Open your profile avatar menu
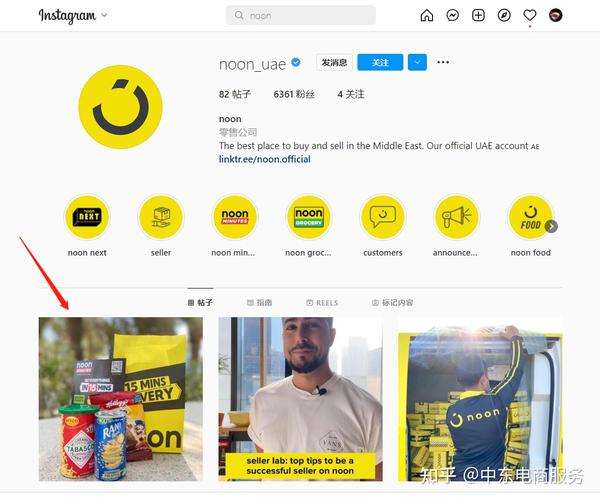The height and width of the screenshot is (501, 600). (555, 15)
